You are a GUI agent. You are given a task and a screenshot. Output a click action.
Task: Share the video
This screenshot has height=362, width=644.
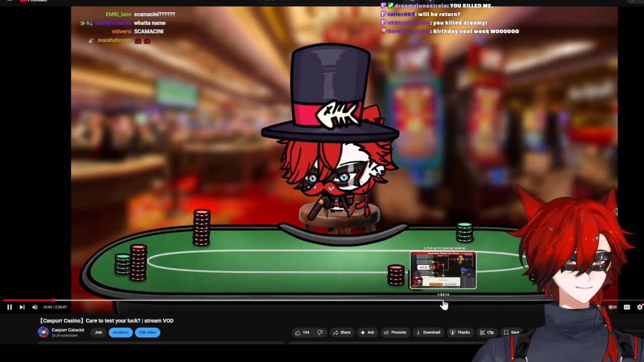tap(342, 332)
